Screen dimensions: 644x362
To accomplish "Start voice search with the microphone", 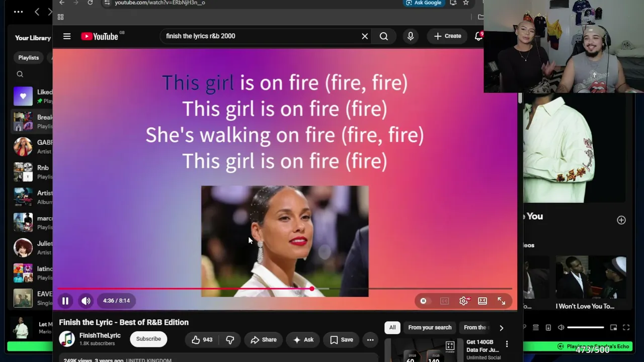I will pos(411,36).
